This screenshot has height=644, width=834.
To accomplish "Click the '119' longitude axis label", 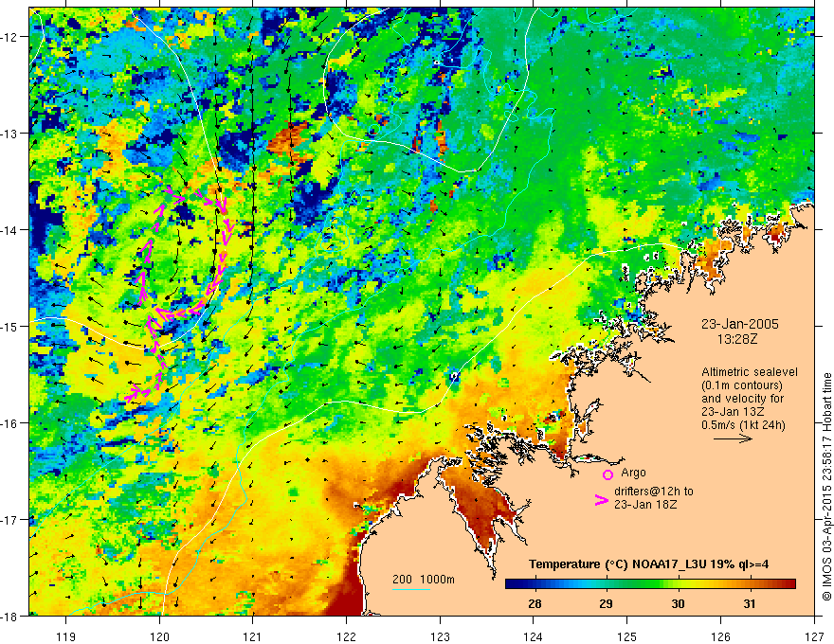I will tap(66, 636).
